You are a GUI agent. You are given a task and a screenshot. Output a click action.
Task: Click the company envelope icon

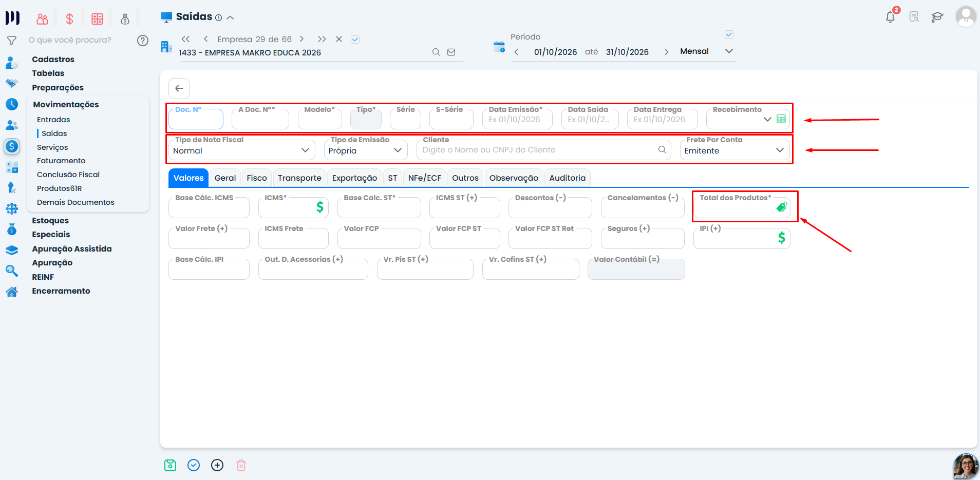451,52
